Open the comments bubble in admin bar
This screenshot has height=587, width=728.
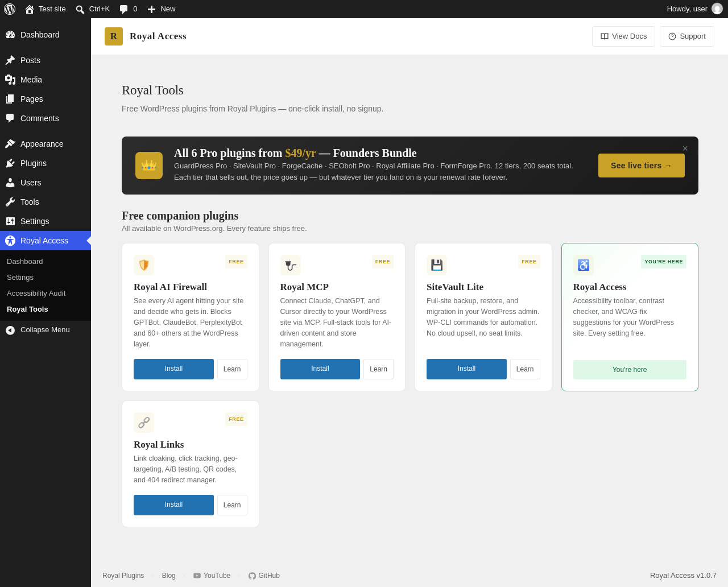click(123, 9)
